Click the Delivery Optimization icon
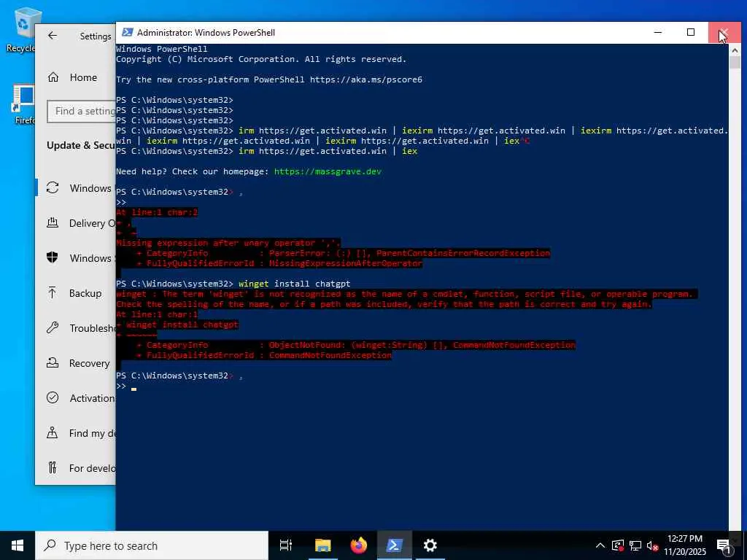 pos(53,222)
